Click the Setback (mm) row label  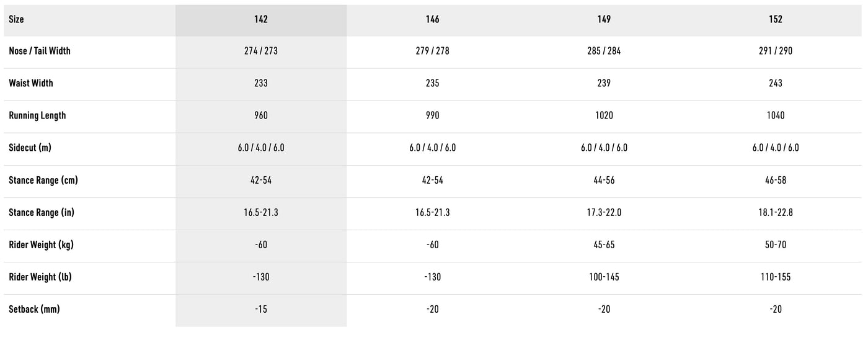[x=34, y=309]
